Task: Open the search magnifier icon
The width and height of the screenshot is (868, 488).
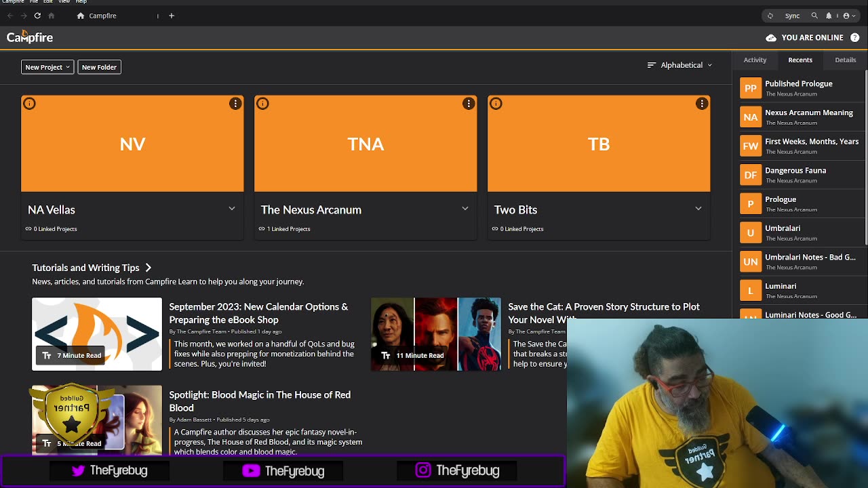Action: pyautogui.click(x=814, y=16)
